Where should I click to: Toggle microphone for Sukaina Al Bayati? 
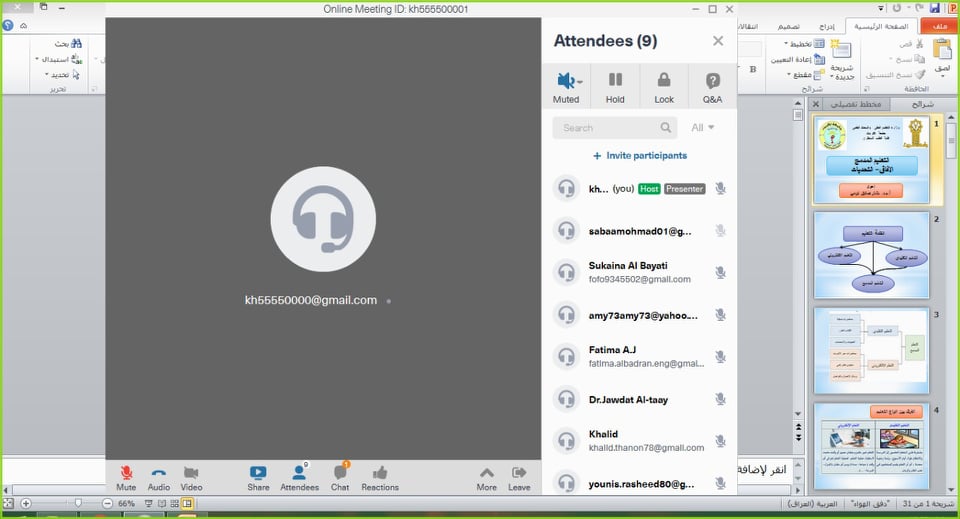(720, 272)
